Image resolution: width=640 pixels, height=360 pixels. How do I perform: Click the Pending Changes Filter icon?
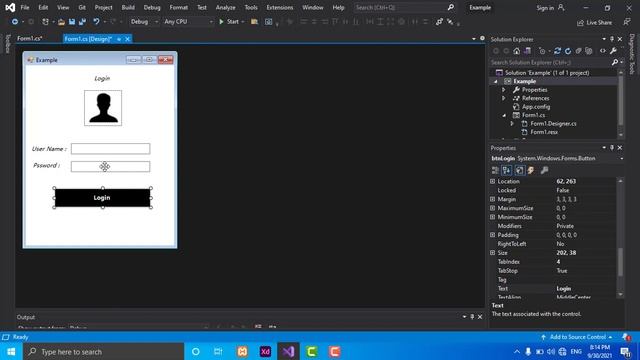pos(542,51)
